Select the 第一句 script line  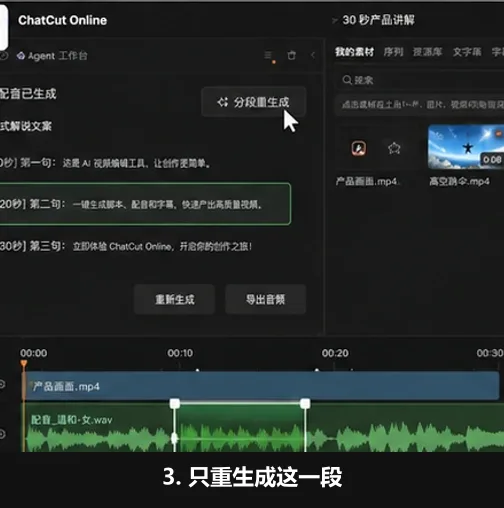point(105,163)
